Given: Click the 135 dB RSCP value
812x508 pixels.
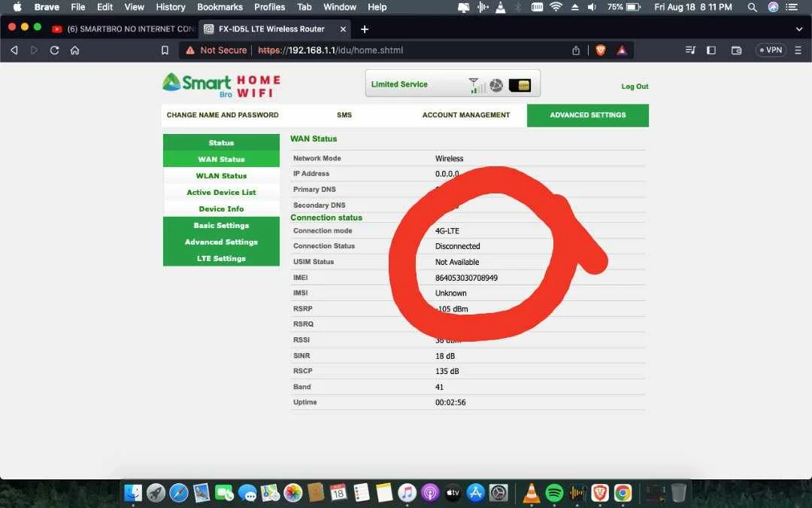Looking at the screenshot, I should tap(447, 371).
